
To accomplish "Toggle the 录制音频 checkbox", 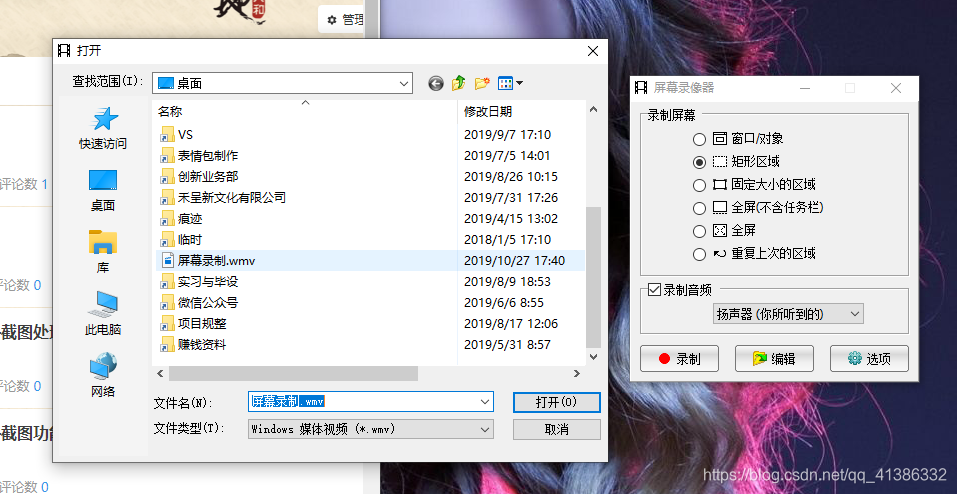I will 654,290.
